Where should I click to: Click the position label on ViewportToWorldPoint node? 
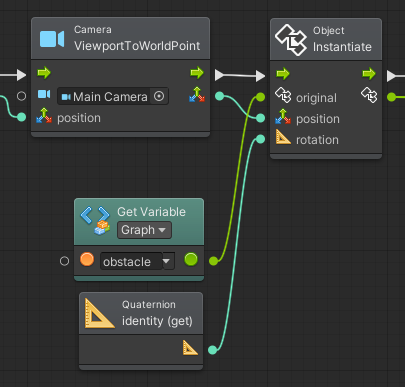79,118
